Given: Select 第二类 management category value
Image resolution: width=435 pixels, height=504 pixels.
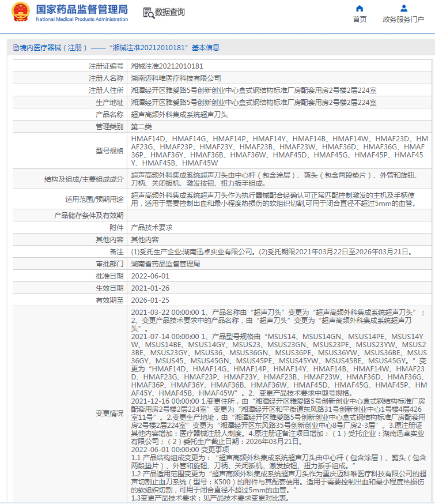Looking at the screenshot, I should tap(141, 127).
